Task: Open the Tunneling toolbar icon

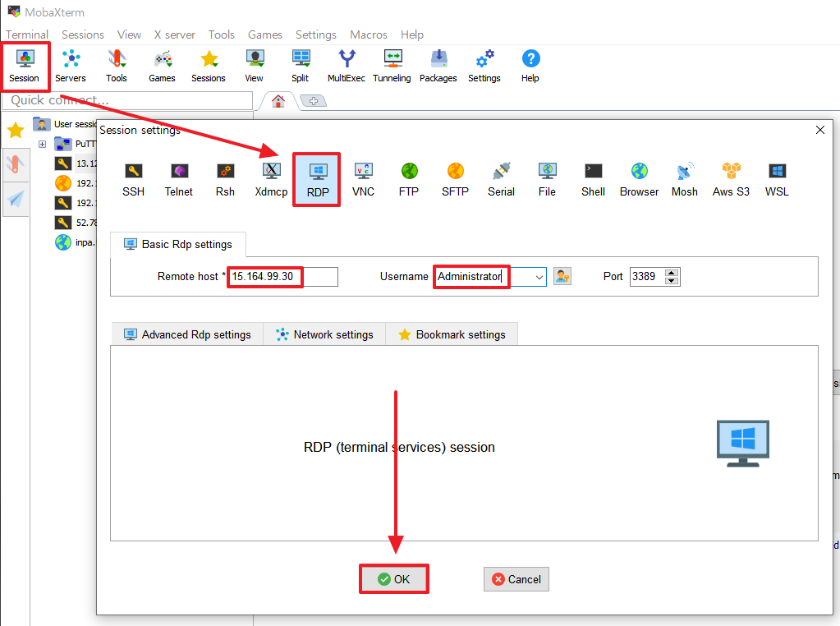Action: click(x=392, y=66)
